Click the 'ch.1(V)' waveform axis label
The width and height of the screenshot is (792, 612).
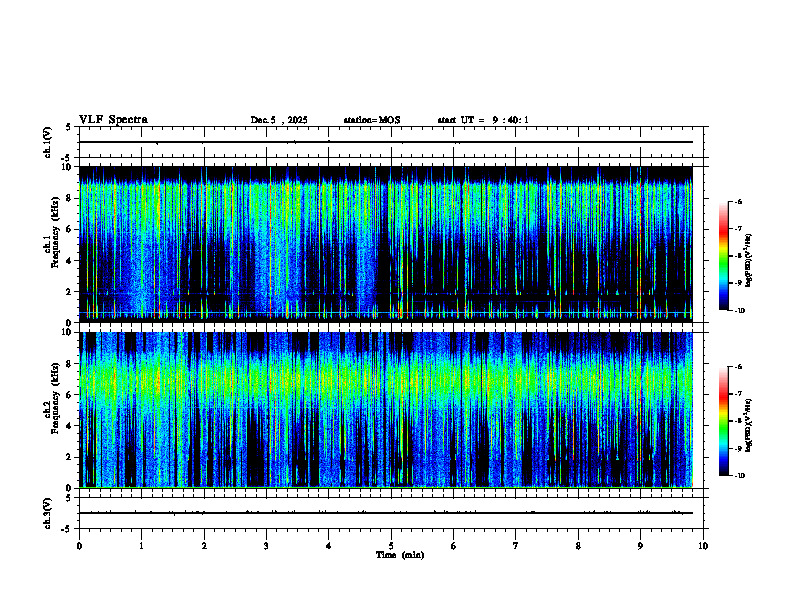pyautogui.click(x=47, y=142)
